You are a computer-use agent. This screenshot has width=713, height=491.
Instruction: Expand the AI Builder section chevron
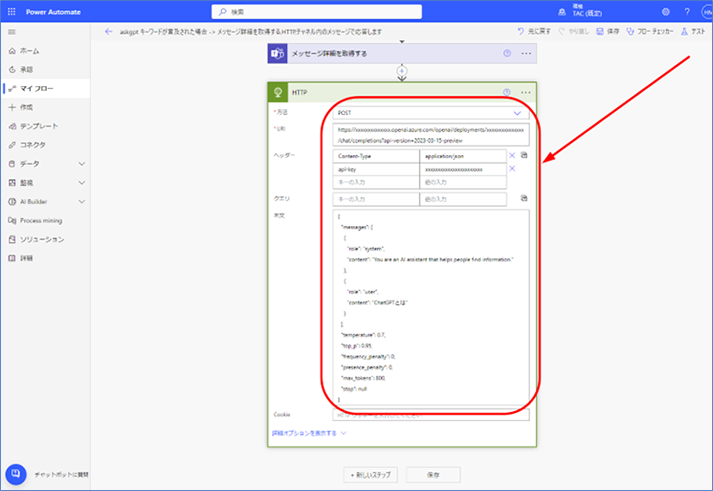(82, 201)
